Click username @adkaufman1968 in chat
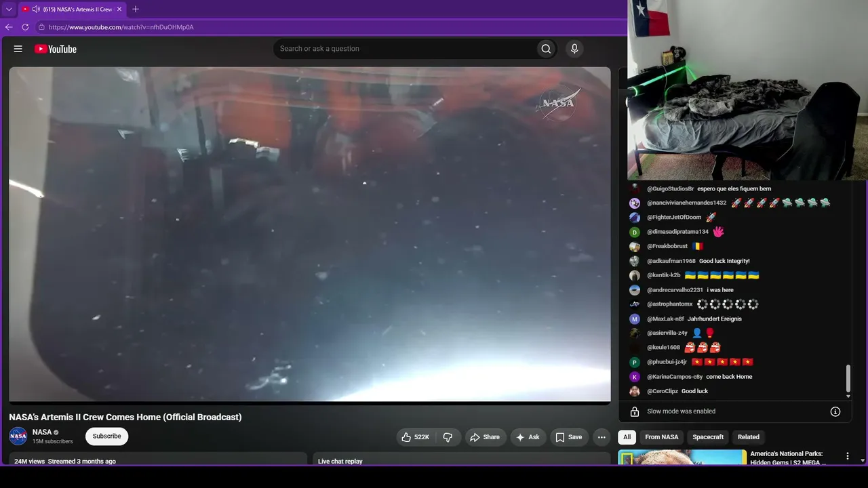The image size is (868, 488). point(671,261)
